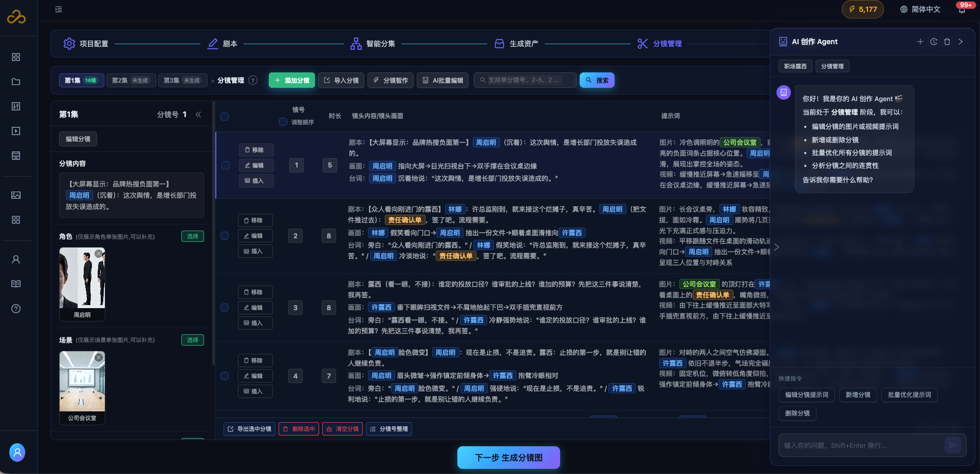Open the notification bell with 99+ badge
This screenshot has width=980, height=474.
pyautogui.click(x=962, y=9)
